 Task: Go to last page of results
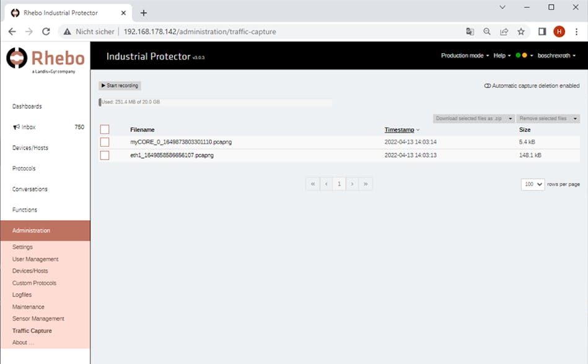coord(366,184)
